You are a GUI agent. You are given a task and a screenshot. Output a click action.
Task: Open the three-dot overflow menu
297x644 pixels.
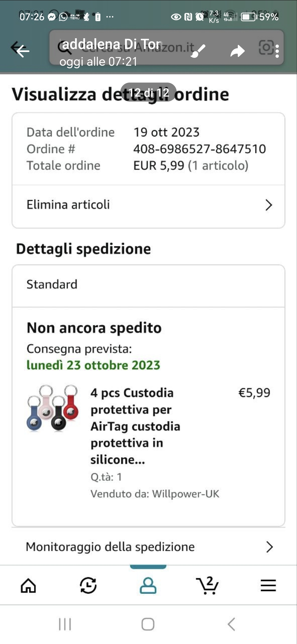click(x=277, y=51)
